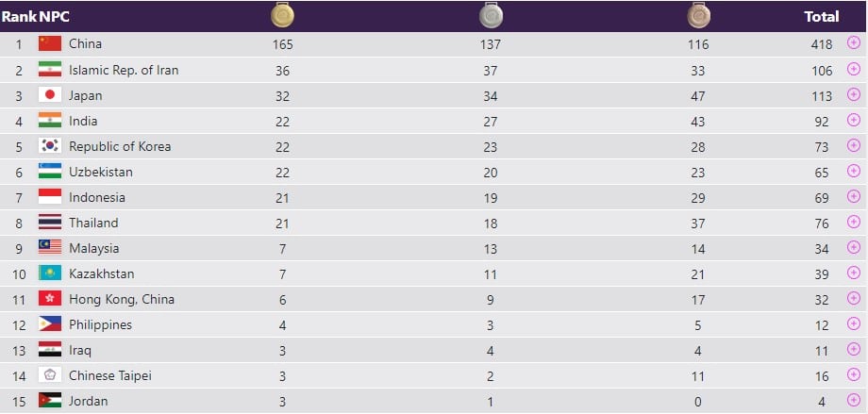Click Chinese Taipei's total of 16

coord(823,375)
